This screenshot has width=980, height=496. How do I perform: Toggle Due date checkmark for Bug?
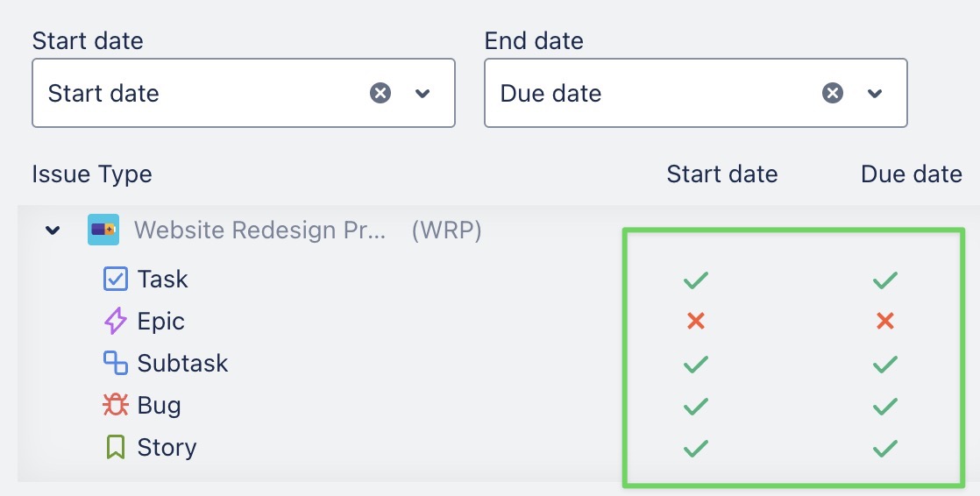885,406
